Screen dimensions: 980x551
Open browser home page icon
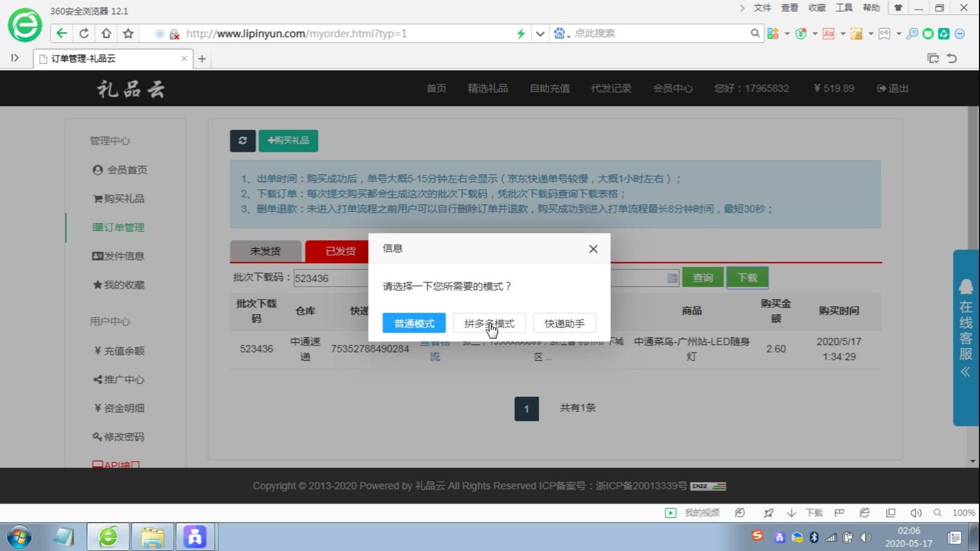click(x=106, y=34)
